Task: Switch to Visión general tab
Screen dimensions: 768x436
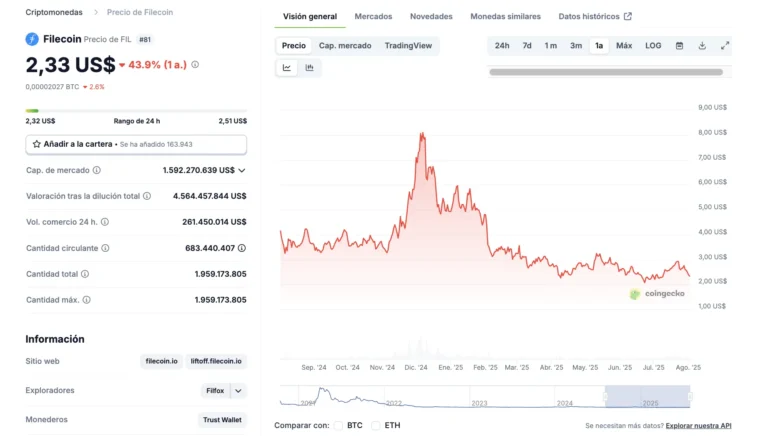Action: tap(310, 16)
